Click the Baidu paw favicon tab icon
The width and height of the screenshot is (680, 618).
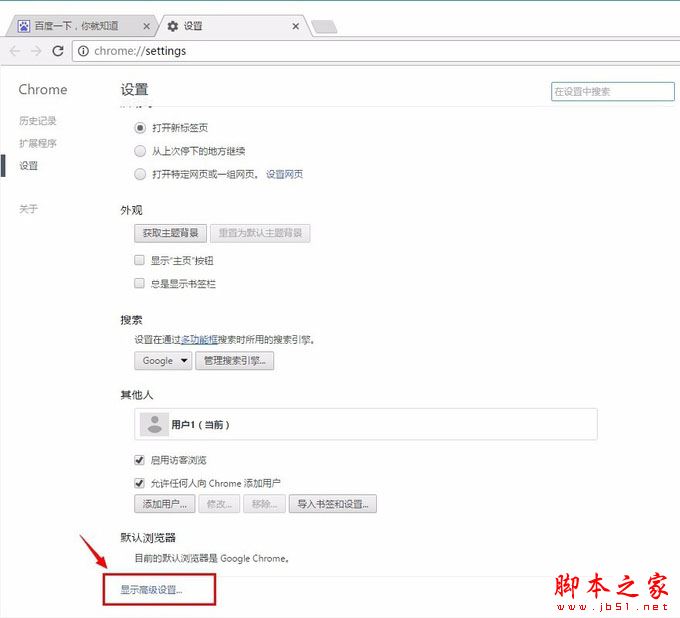click(24, 26)
